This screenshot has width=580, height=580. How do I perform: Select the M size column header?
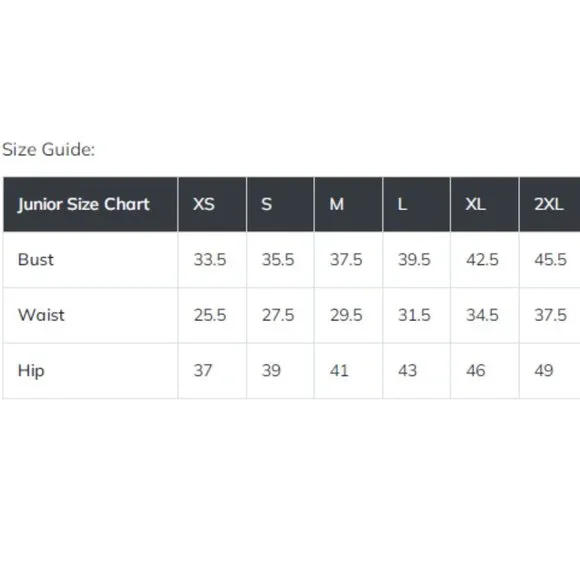pos(348,204)
